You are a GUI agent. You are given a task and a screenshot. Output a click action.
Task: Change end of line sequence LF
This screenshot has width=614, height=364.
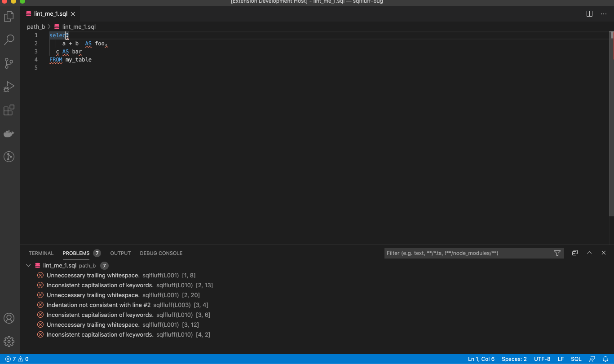pos(561,359)
